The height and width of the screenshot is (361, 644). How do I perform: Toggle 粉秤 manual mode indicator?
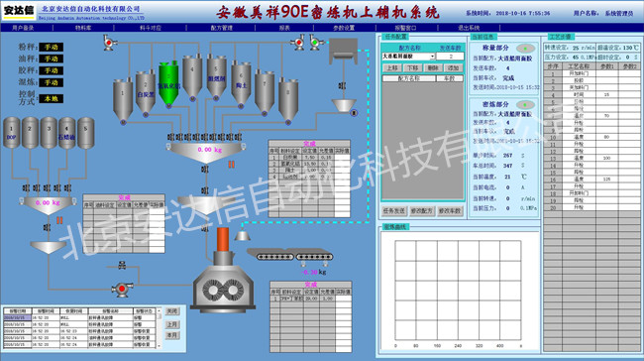coord(51,47)
